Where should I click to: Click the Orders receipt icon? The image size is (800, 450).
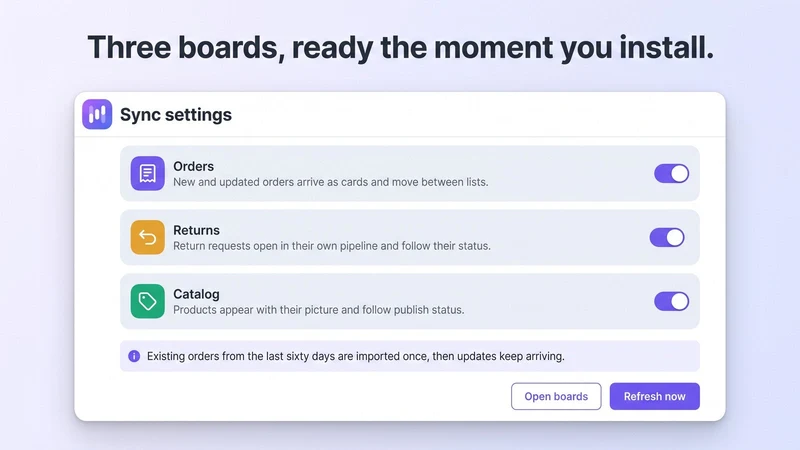147,173
